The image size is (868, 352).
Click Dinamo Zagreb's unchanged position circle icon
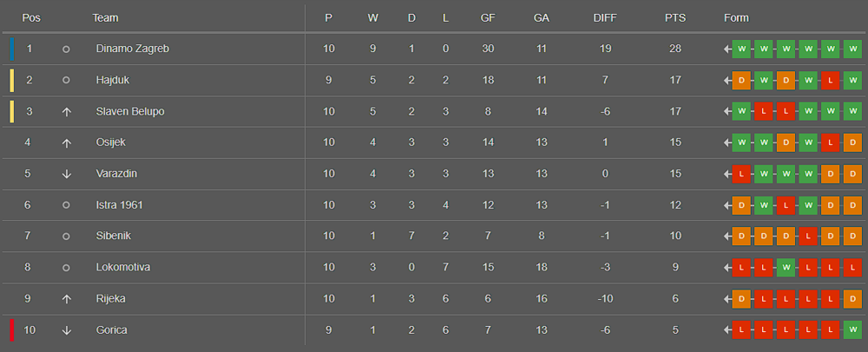tap(66, 50)
